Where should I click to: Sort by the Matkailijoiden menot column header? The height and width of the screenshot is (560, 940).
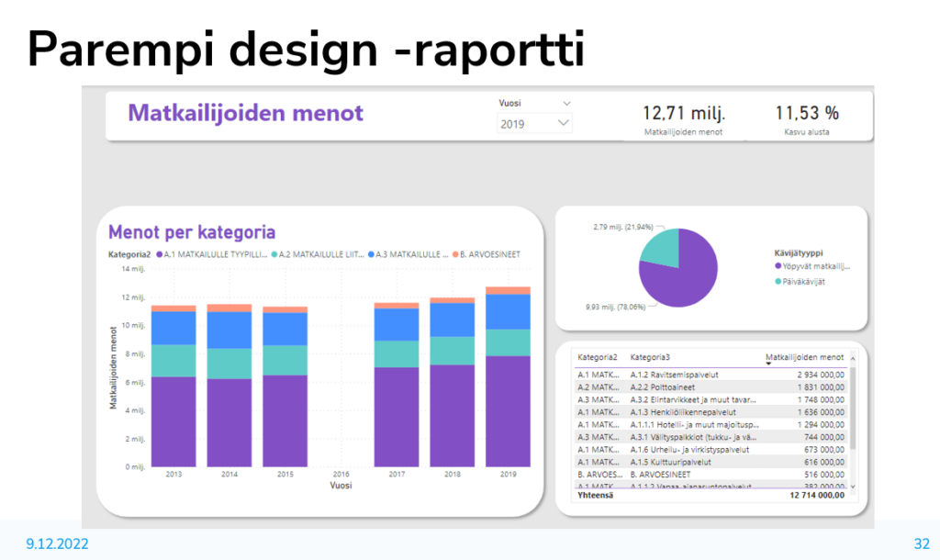804,357
